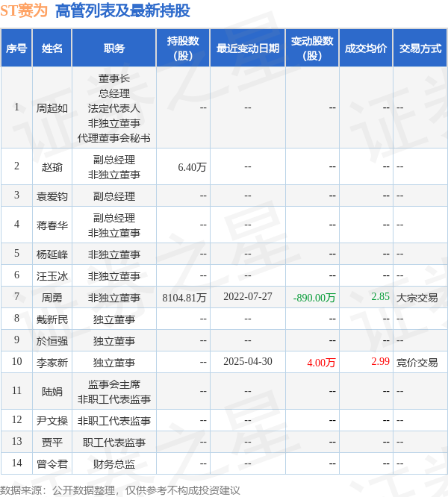
Task: Select the '成交均价' column header
Action: coord(366,49)
